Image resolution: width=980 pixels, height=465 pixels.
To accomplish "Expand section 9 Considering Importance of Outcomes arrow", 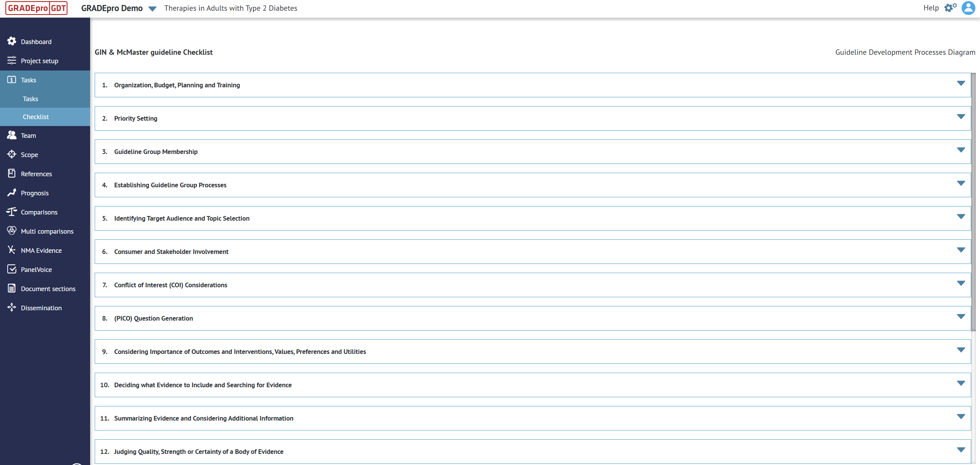I will [x=961, y=350].
